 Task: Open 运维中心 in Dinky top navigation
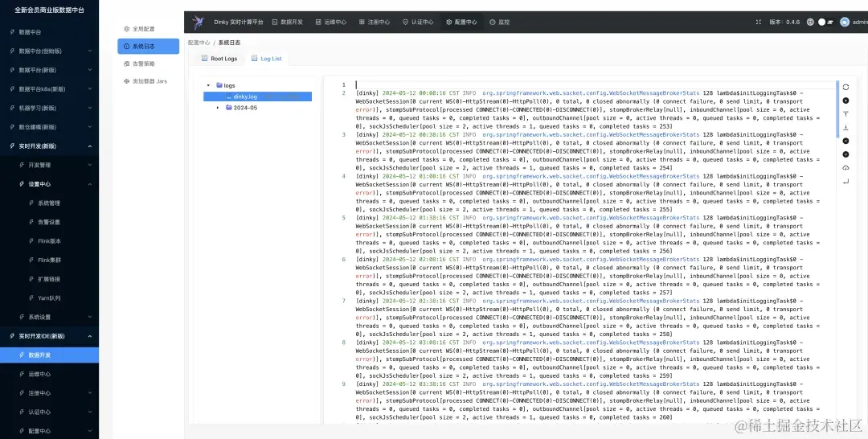[x=330, y=23]
